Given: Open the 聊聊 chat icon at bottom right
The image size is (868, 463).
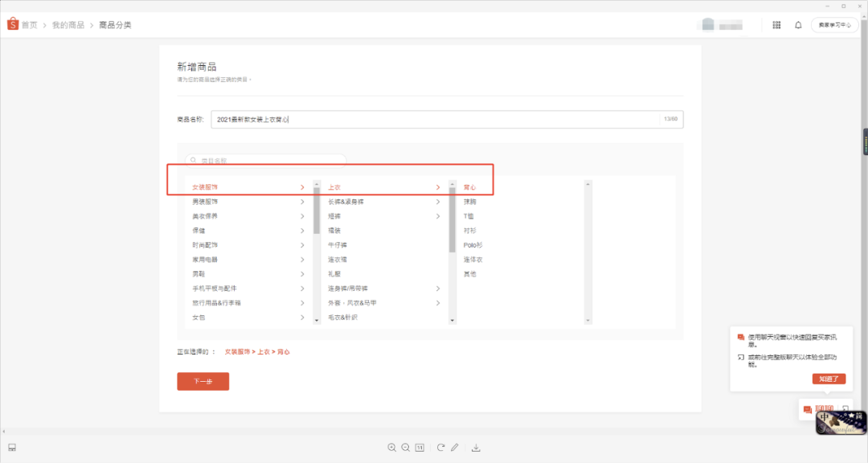Looking at the screenshot, I should click(806, 409).
